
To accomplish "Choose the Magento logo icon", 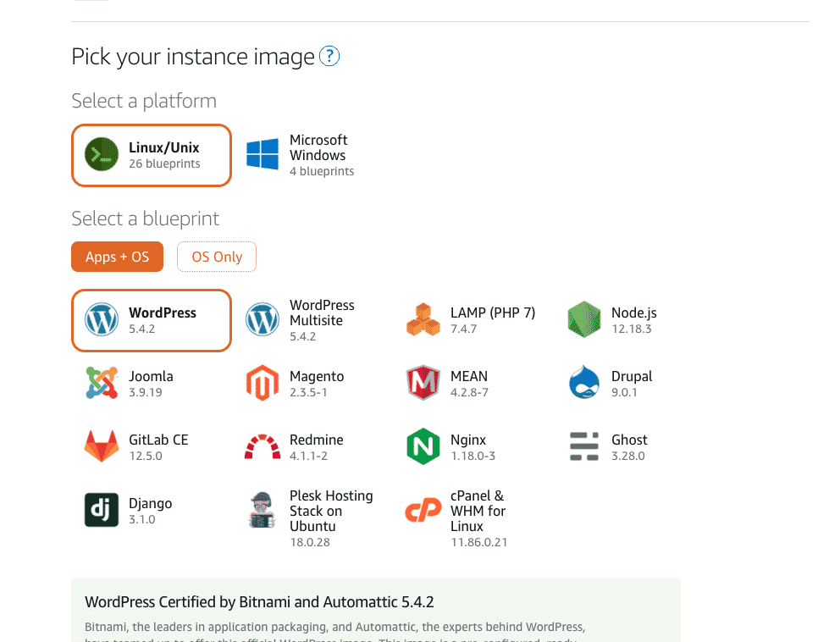I will point(262,383).
